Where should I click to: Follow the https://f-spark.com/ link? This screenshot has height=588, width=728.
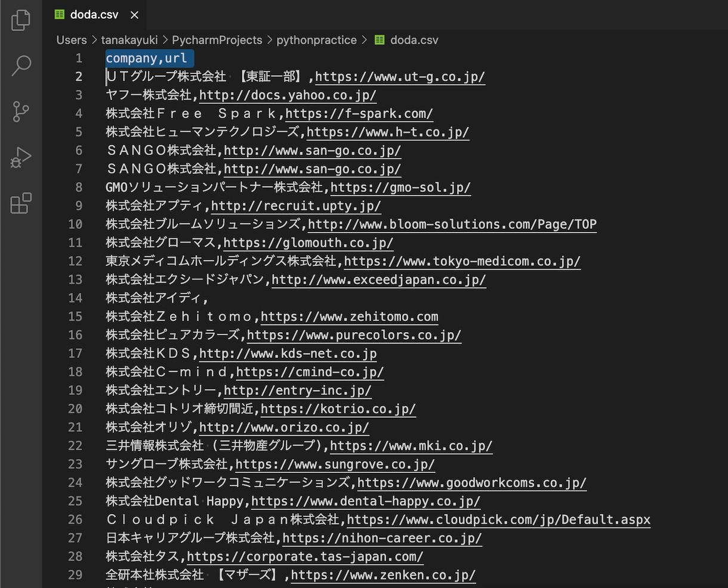point(359,113)
